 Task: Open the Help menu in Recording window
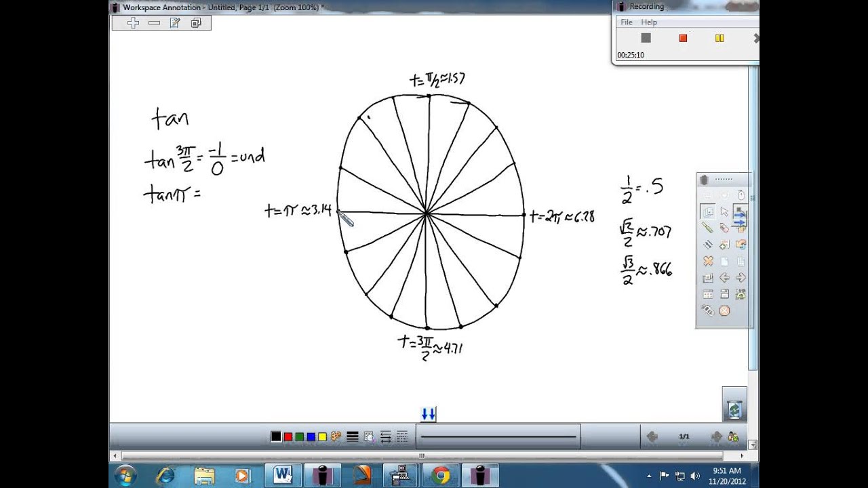(x=649, y=22)
